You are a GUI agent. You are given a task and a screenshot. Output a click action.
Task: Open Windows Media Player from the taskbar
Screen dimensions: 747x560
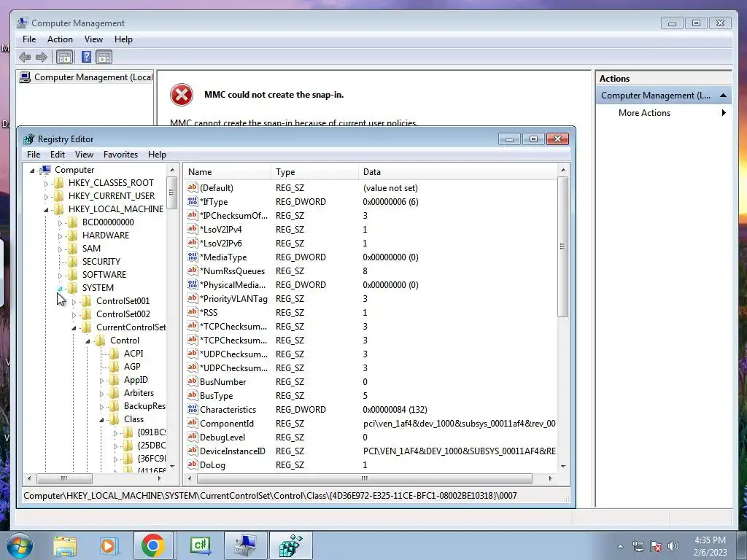108,545
